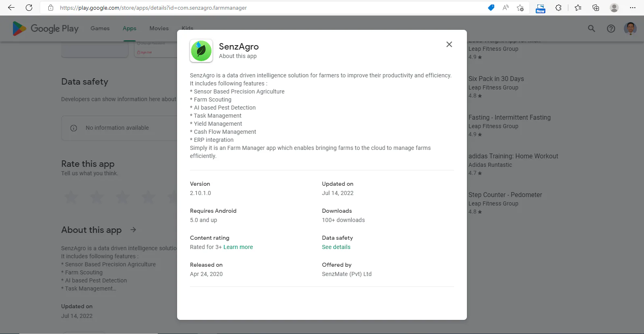Viewport: 644px width, 334px height.
Task: Open browser extensions puzzle icon
Action: tap(558, 8)
